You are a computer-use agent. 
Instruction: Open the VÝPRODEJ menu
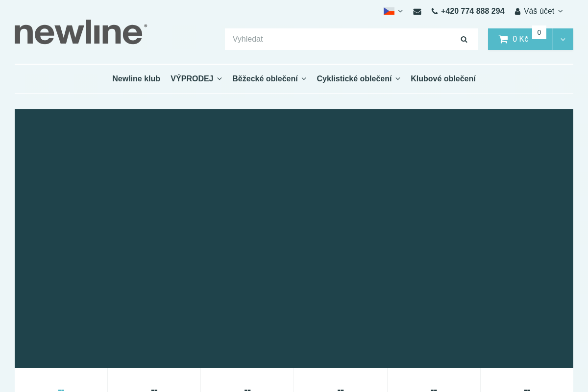click(x=196, y=79)
